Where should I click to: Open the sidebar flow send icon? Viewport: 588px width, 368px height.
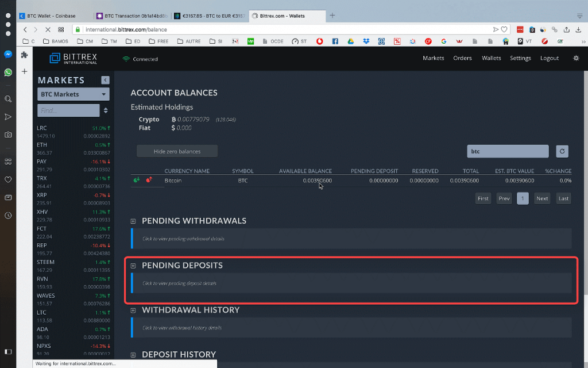click(8, 117)
